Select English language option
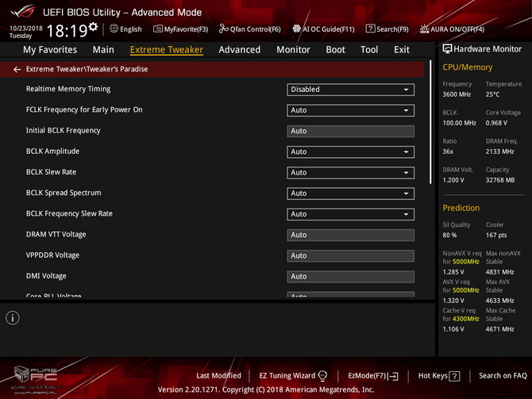 [x=131, y=29]
